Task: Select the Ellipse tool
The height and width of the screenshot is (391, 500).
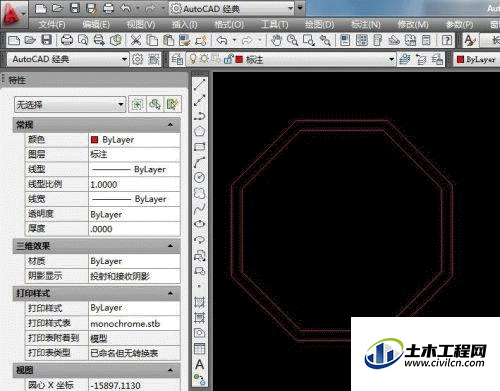Action: [200, 224]
